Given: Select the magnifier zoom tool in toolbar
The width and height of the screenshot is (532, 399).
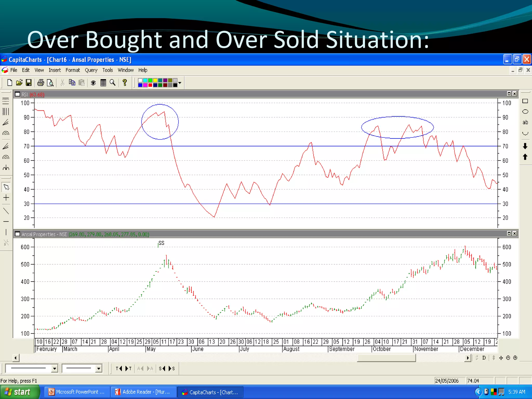Looking at the screenshot, I should coord(112,83).
